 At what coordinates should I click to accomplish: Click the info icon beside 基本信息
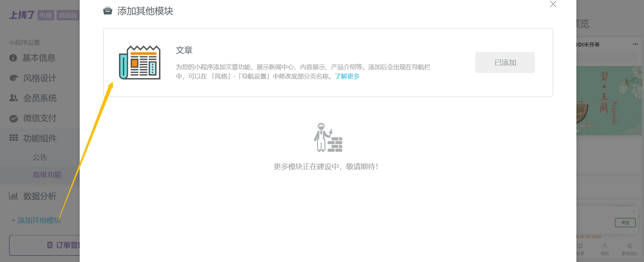(x=13, y=58)
